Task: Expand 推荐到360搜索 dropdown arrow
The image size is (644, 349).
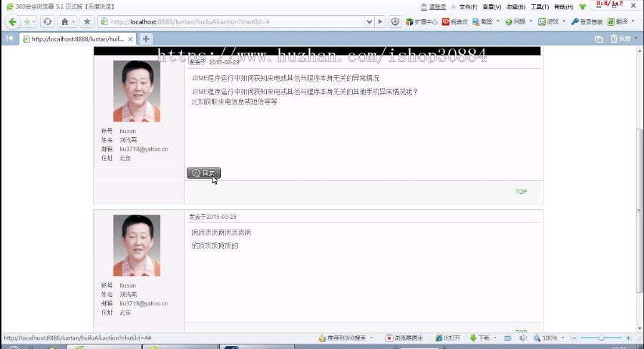Action: pos(371,338)
